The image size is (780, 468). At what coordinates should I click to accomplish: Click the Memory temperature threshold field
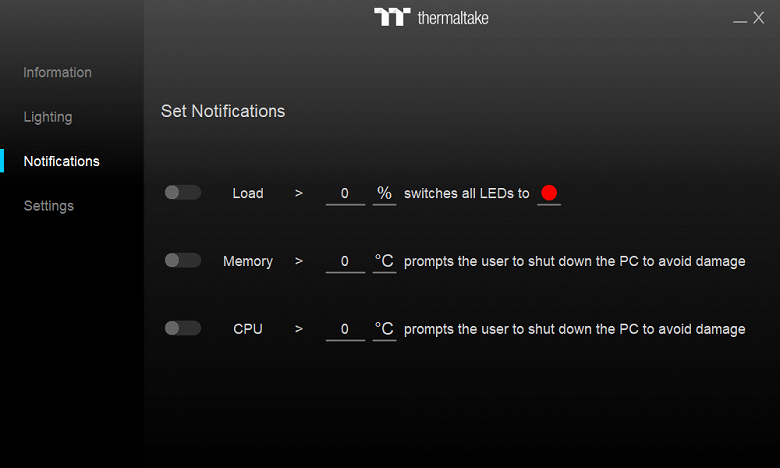[345, 262]
